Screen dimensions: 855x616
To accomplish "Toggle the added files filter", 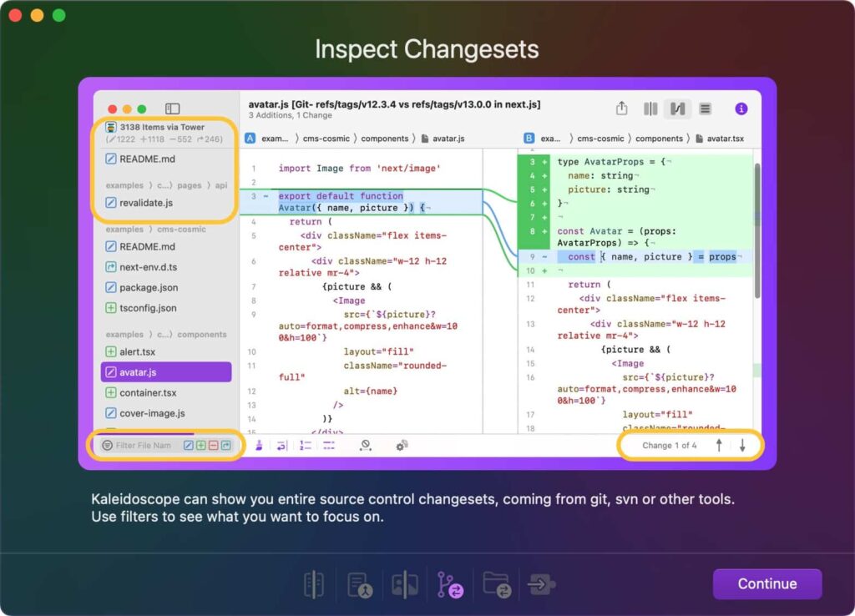I will 201,446.
